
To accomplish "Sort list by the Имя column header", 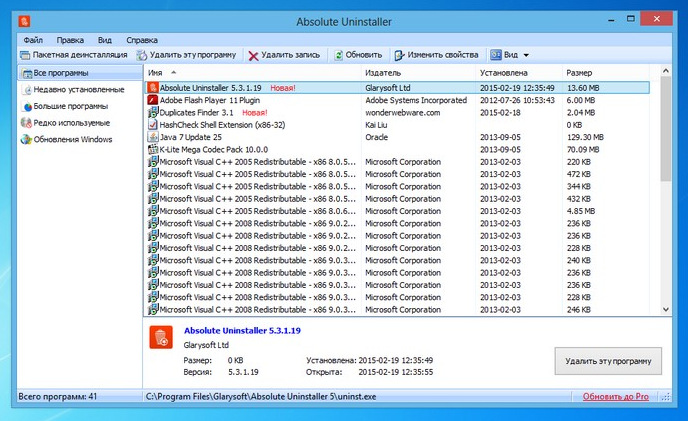I will click(x=252, y=73).
